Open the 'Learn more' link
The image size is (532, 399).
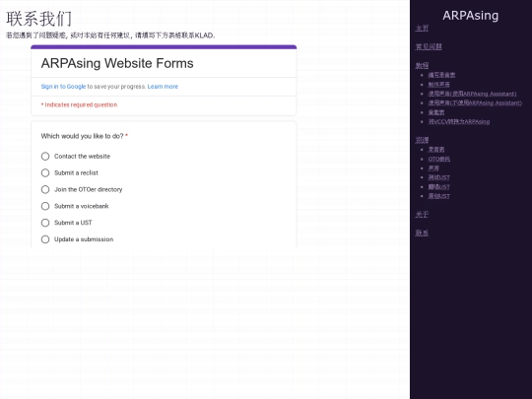click(163, 87)
